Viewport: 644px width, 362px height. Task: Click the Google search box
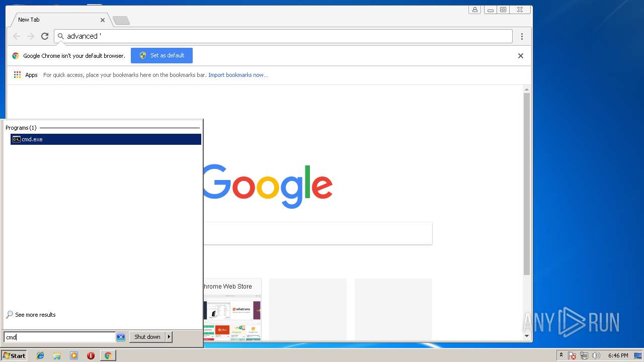click(x=318, y=233)
